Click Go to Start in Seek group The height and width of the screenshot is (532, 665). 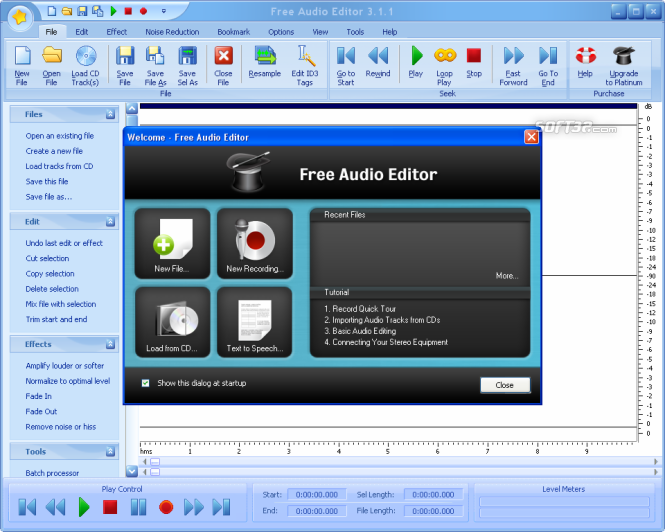click(x=346, y=66)
